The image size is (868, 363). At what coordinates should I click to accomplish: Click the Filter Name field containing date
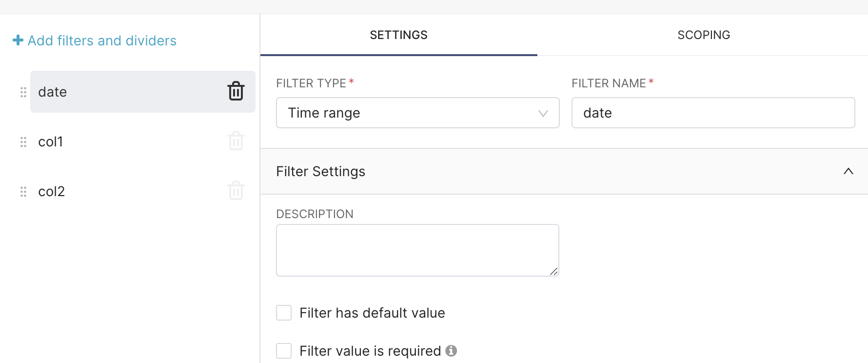pyautogui.click(x=713, y=113)
